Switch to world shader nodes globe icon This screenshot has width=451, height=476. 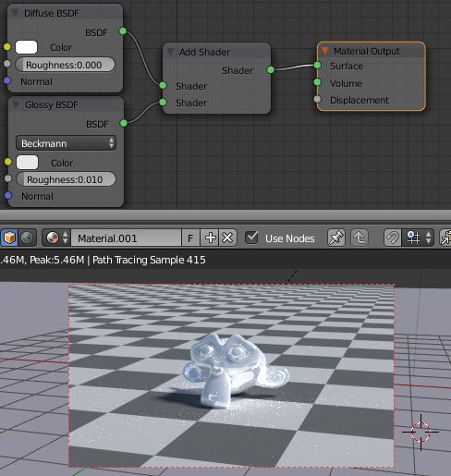[28, 238]
